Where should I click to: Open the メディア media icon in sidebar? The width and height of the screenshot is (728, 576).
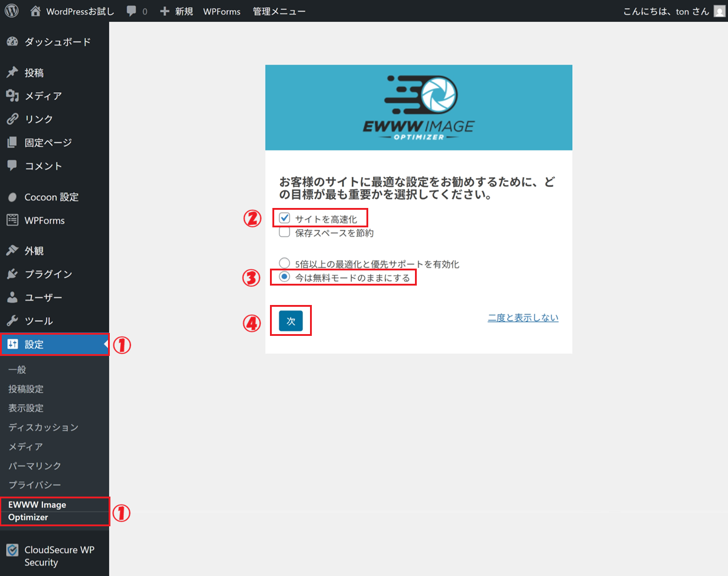[12, 96]
